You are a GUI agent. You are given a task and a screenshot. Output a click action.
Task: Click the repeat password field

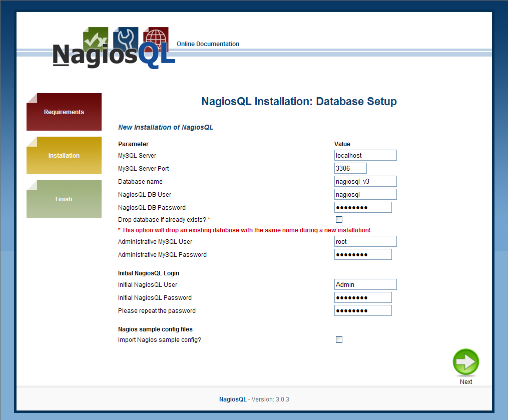[363, 310]
